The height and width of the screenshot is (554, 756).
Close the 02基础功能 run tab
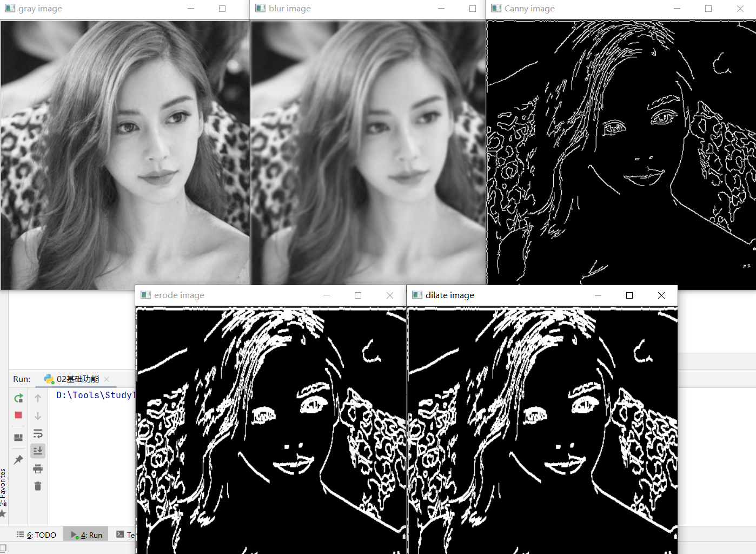pyautogui.click(x=107, y=379)
